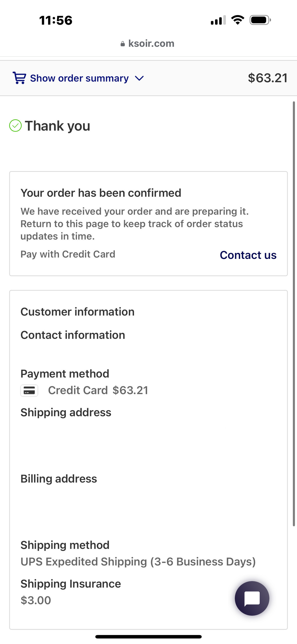Tap the 11:56 clock in status bar

tap(56, 20)
